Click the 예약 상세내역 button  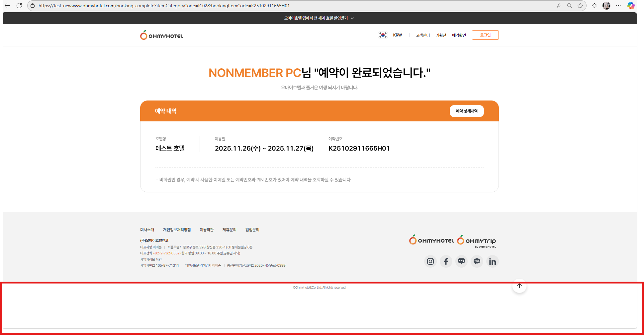click(x=467, y=111)
